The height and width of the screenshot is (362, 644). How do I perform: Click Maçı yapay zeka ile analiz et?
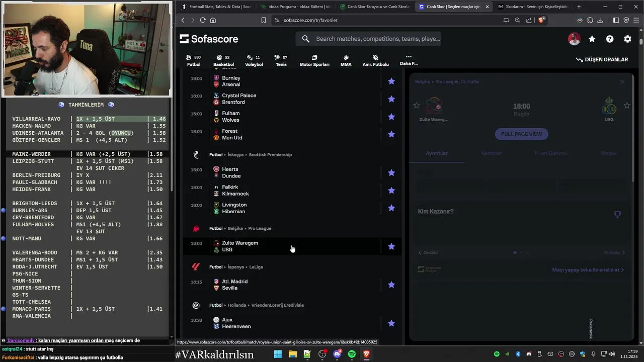tap(588, 270)
